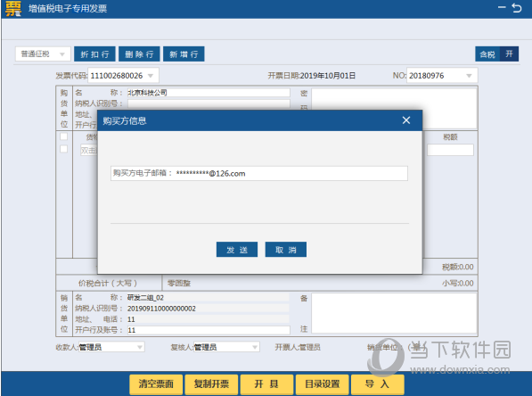Toggle the 含税 开 switch
532x396 pixels.
pyautogui.click(x=496, y=54)
